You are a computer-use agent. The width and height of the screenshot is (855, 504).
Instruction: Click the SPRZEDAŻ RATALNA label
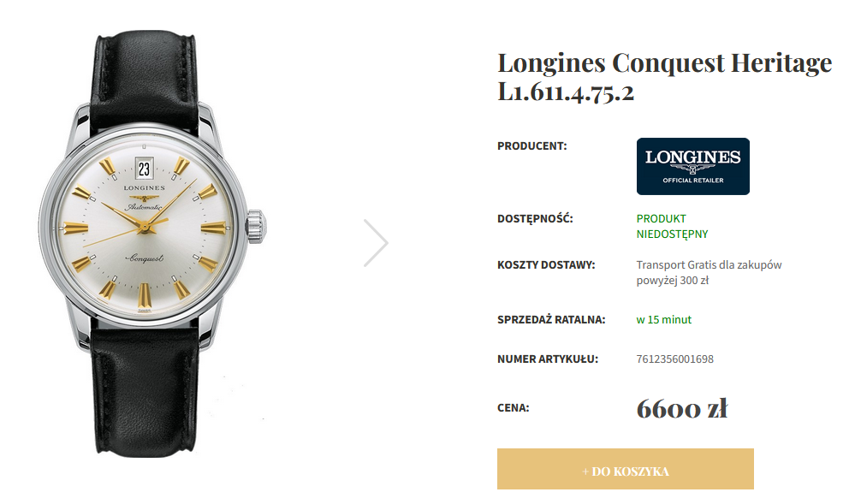tap(551, 320)
